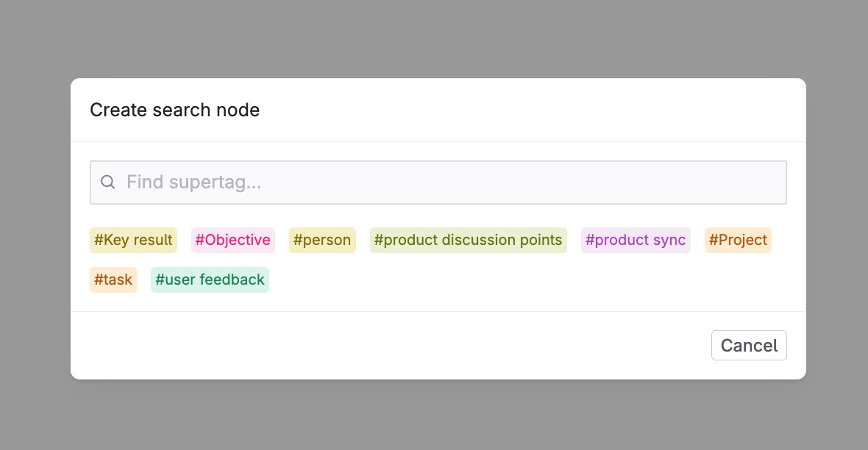Click the purple supertag chip

[x=635, y=240]
